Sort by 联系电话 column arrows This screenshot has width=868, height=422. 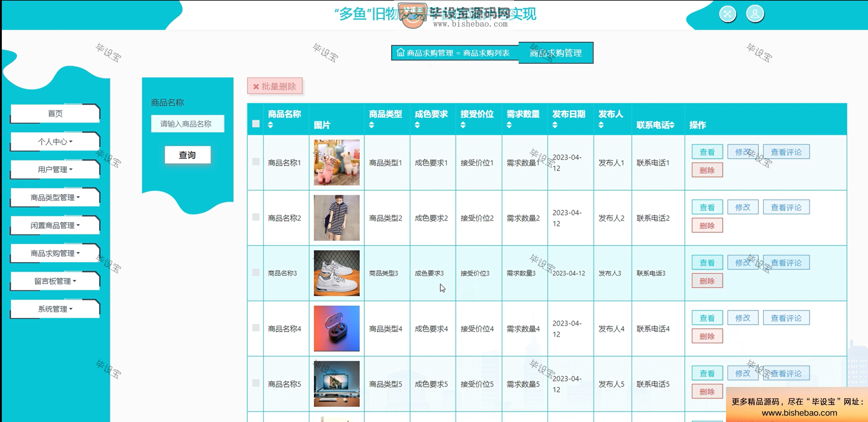[672, 125]
